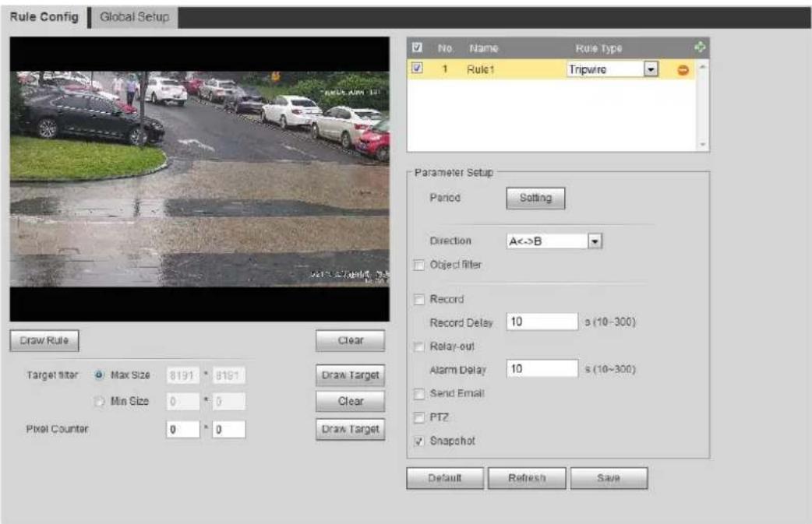Uncheck the Snapshot checkbox
Image resolution: width=812 pixels, height=524 pixels.
(419, 441)
